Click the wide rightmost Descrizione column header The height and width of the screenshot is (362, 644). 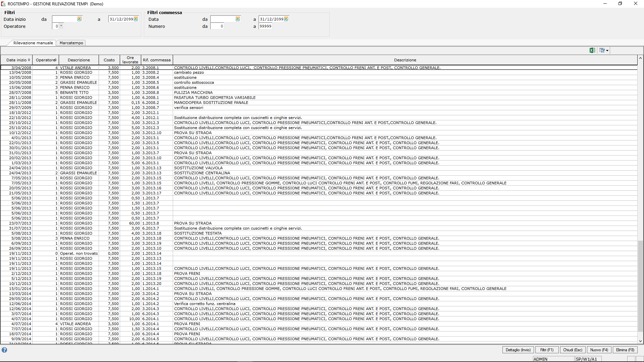[405, 60]
